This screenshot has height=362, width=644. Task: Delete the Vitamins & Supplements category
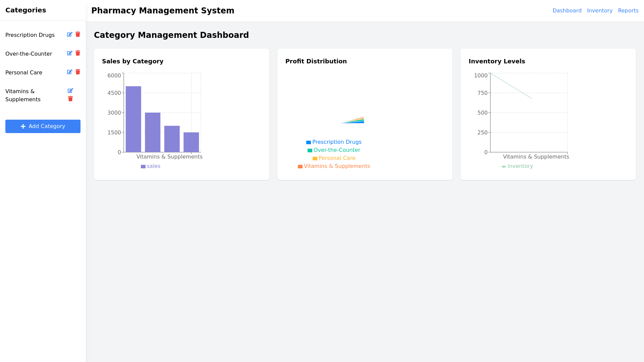[x=70, y=99]
